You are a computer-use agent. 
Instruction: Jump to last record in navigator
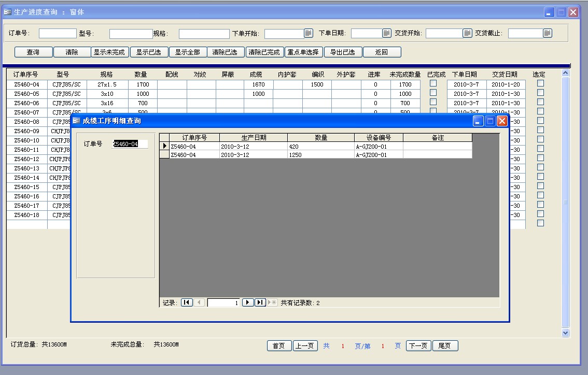coord(260,302)
